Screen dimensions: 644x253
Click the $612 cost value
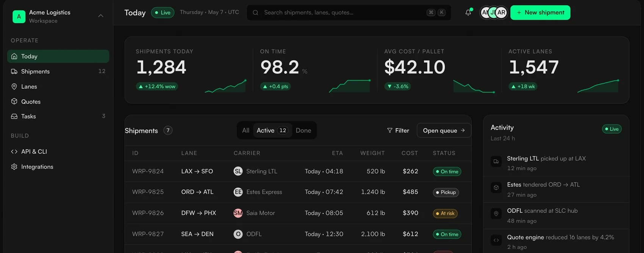(x=410, y=234)
